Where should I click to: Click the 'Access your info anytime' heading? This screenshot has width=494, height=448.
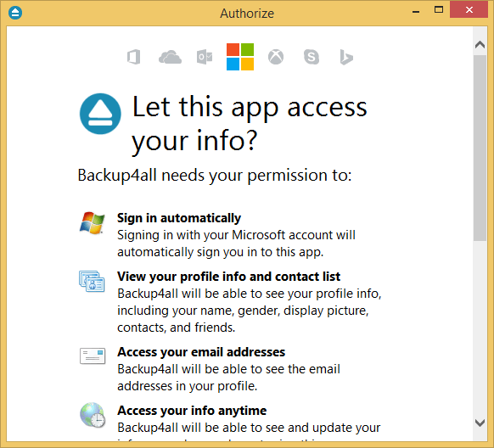pyautogui.click(x=192, y=411)
